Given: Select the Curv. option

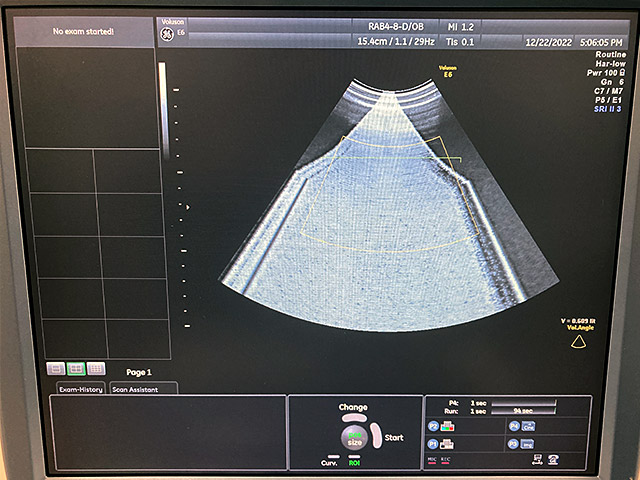Looking at the screenshot, I should pyautogui.click(x=329, y=463).
